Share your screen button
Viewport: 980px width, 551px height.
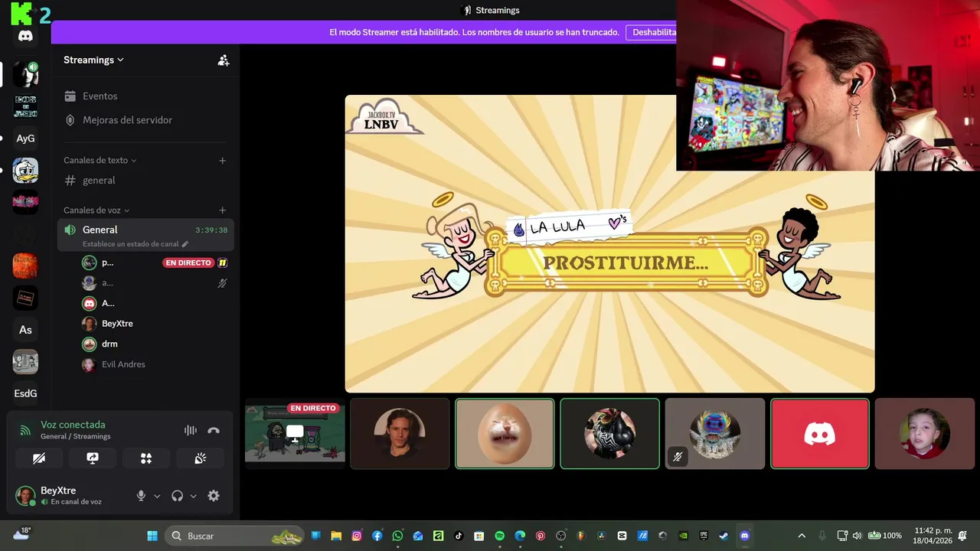[93, 458]
